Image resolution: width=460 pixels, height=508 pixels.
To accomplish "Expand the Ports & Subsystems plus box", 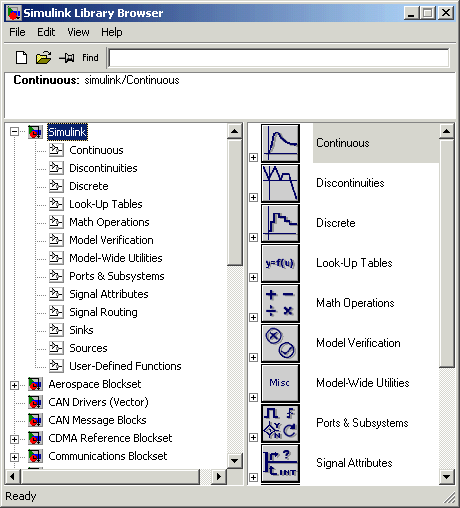I will [x=253, y=437].
